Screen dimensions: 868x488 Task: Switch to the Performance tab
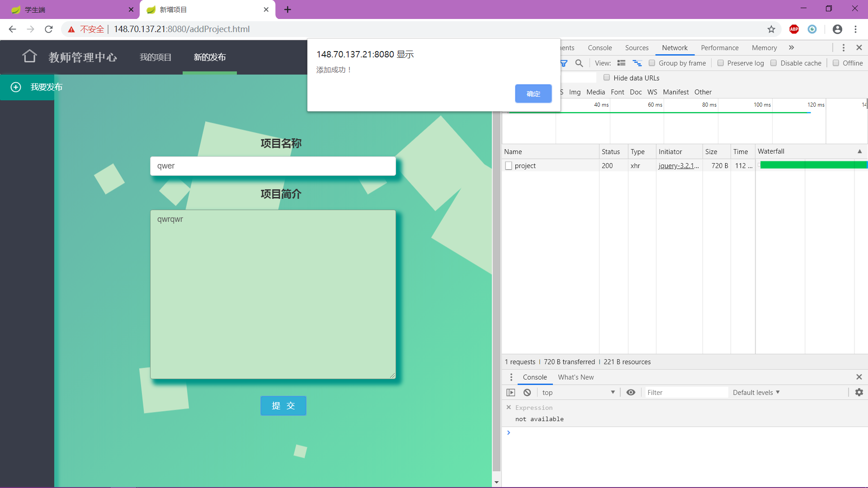(x=719, y=47)
